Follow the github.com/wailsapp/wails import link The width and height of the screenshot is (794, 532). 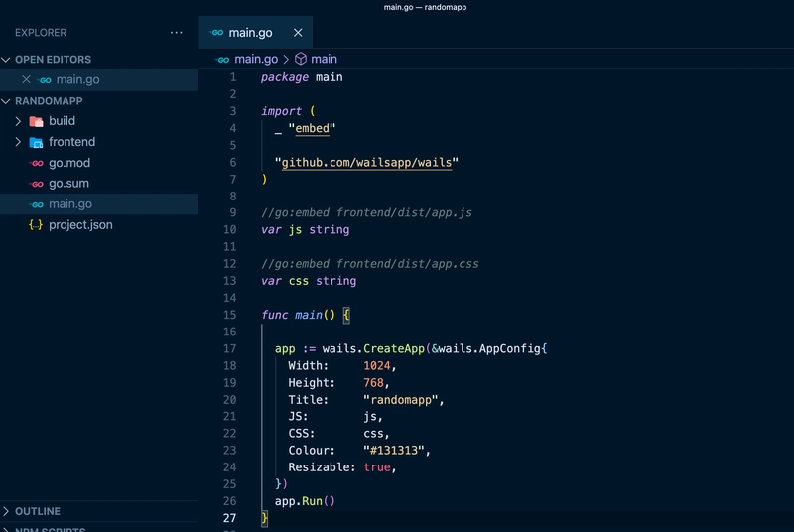coord(366,162)
